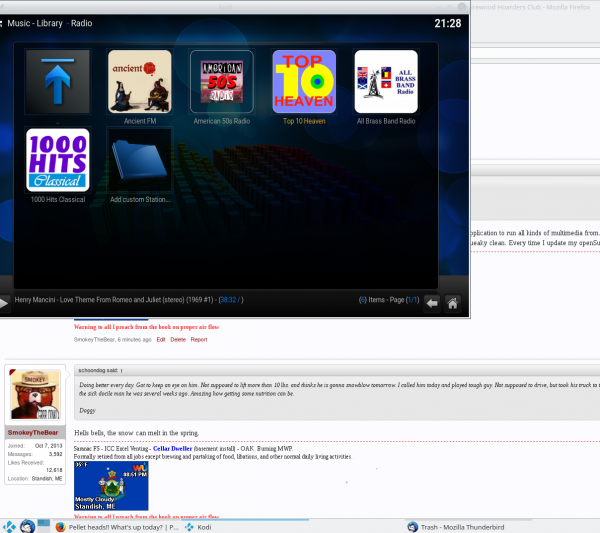Viewport: 600px width, 533px height.
Task: Start the 1000 Hits Classical station
Action: click(57, 159)
